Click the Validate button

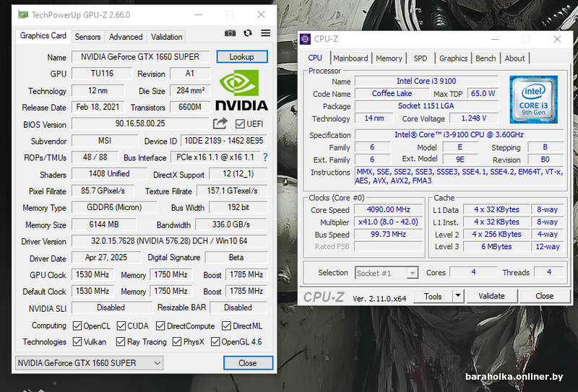[492, 296]
